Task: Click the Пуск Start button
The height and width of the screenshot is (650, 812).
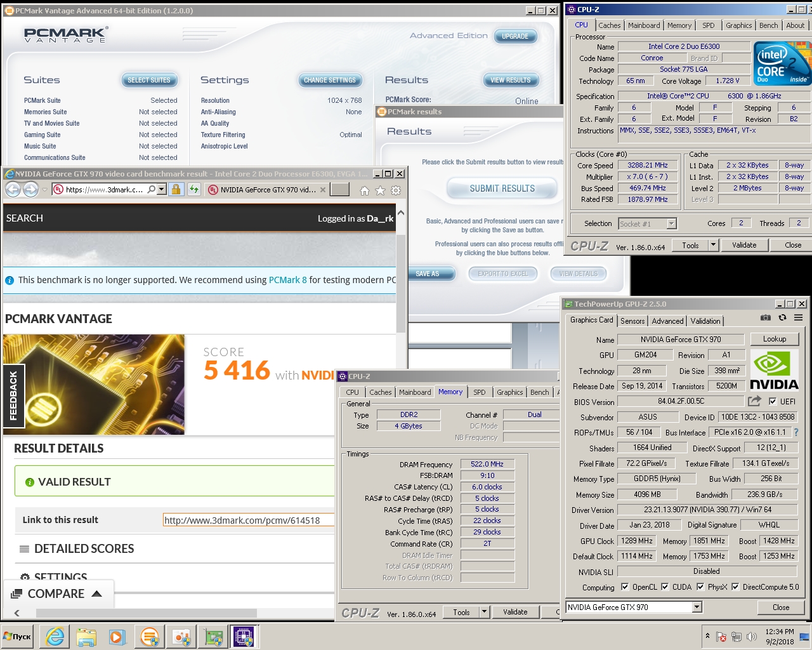Action: [18, 637]
